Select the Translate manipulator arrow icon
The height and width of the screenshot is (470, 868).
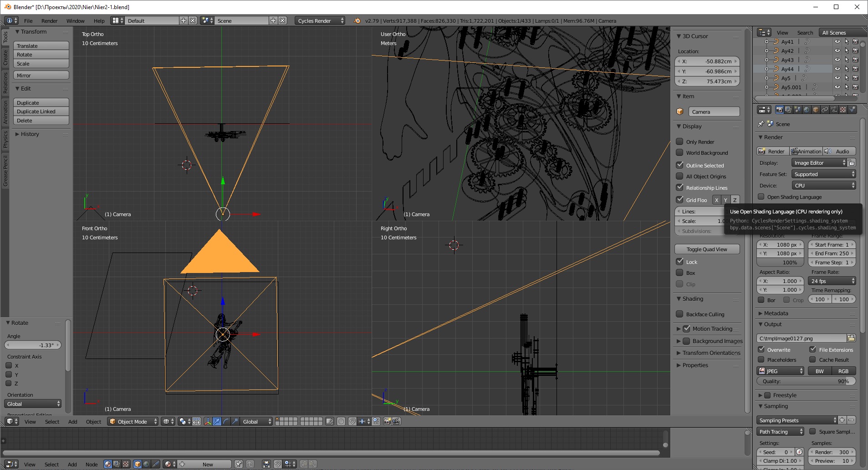click(x=217, y=421)
